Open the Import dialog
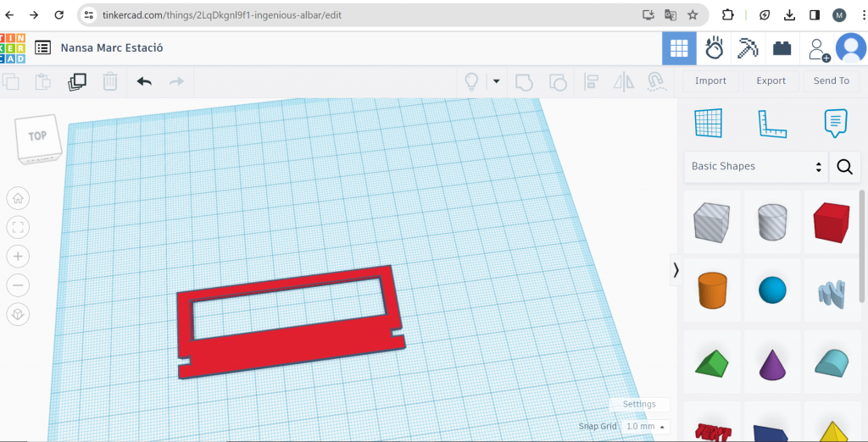868x442 pixels. pyautogui.click(x=710, y=81)
